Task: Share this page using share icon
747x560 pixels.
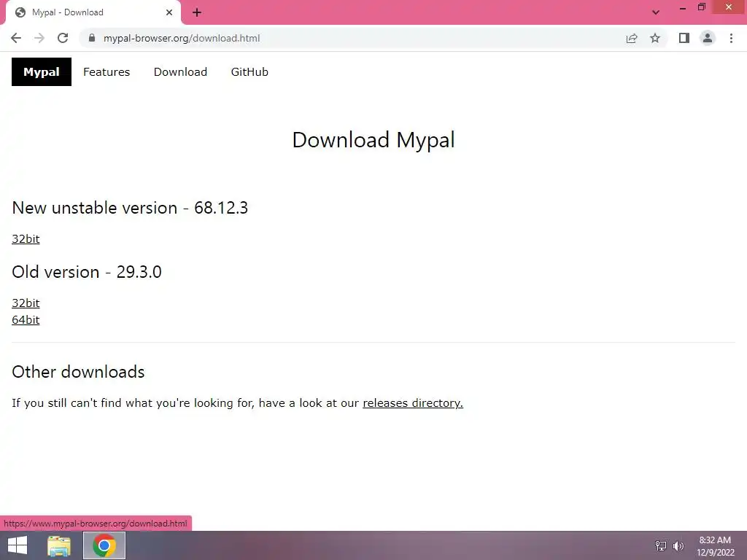Action: click(x=632, y=38)
